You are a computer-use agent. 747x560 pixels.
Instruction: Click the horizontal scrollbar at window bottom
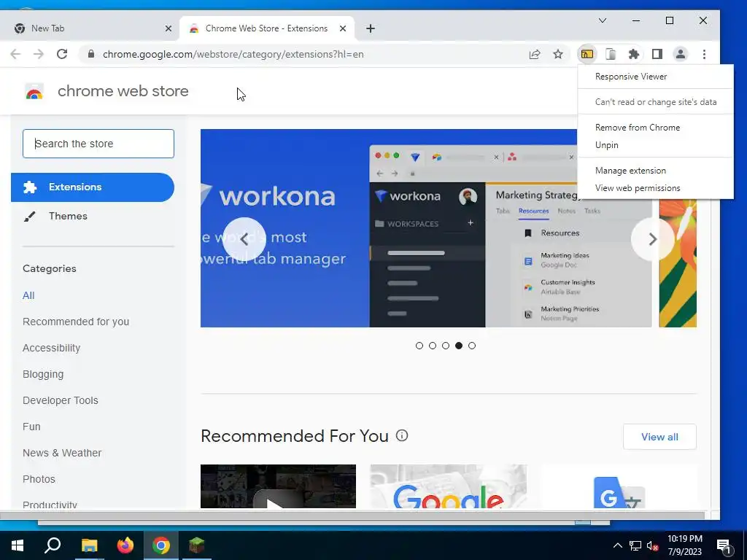(x=352, y=516)
